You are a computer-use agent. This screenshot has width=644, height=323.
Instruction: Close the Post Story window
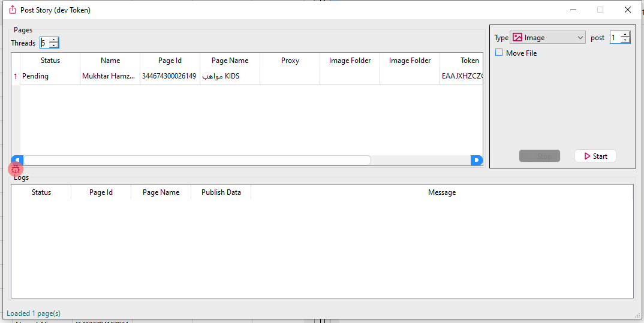click(x=628, y=10)
